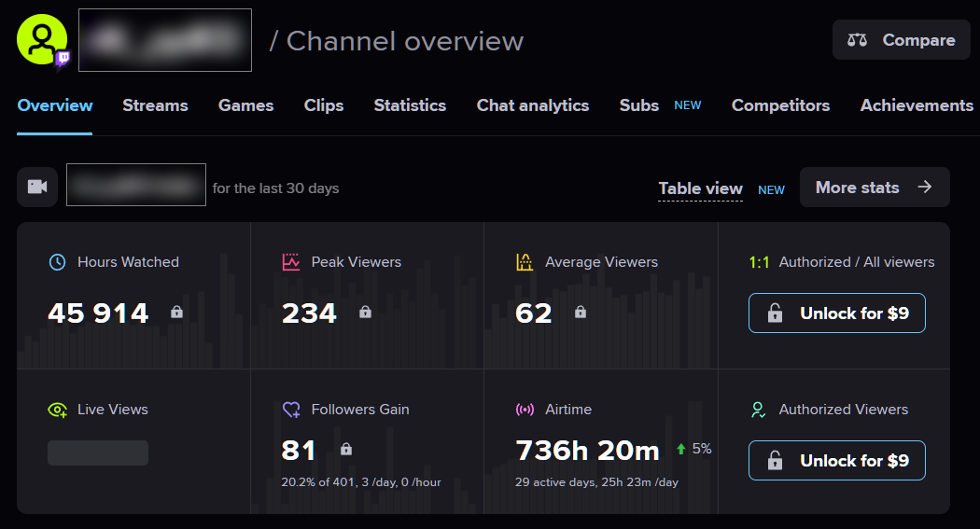Unlock Authorized Viewers for $9
Viewport: 980px width, 529px height.
837,460
